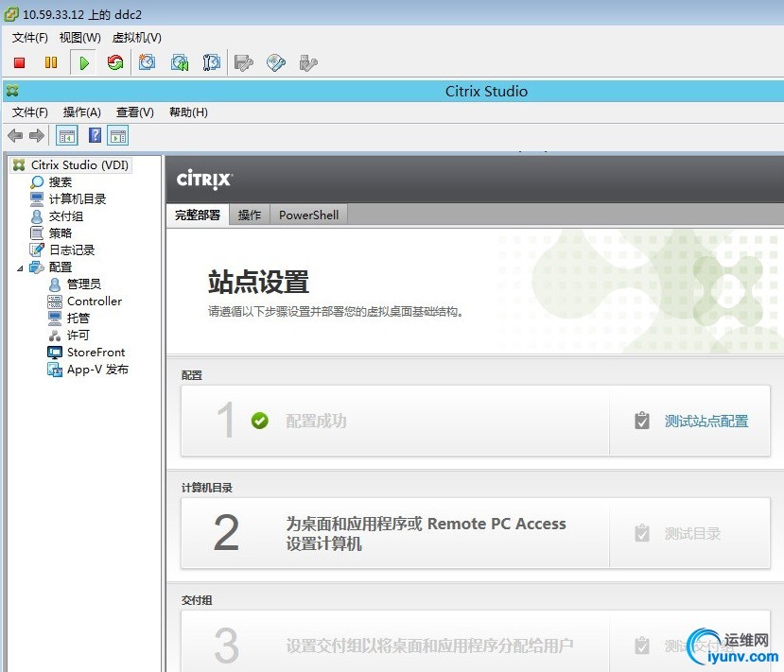Viewport: 784px width, 672px height.
Task: Open the Snapshot Manager icon
Action: [212, 63]
